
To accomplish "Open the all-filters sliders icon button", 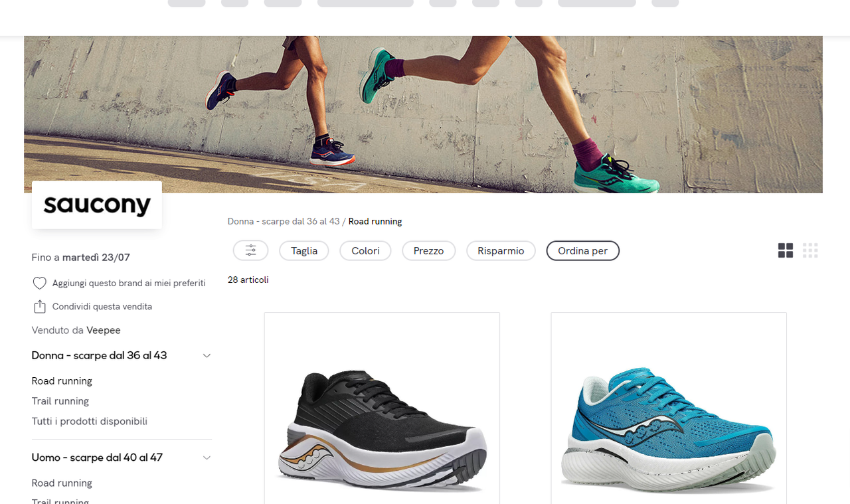I will click(x=250, y=250).
